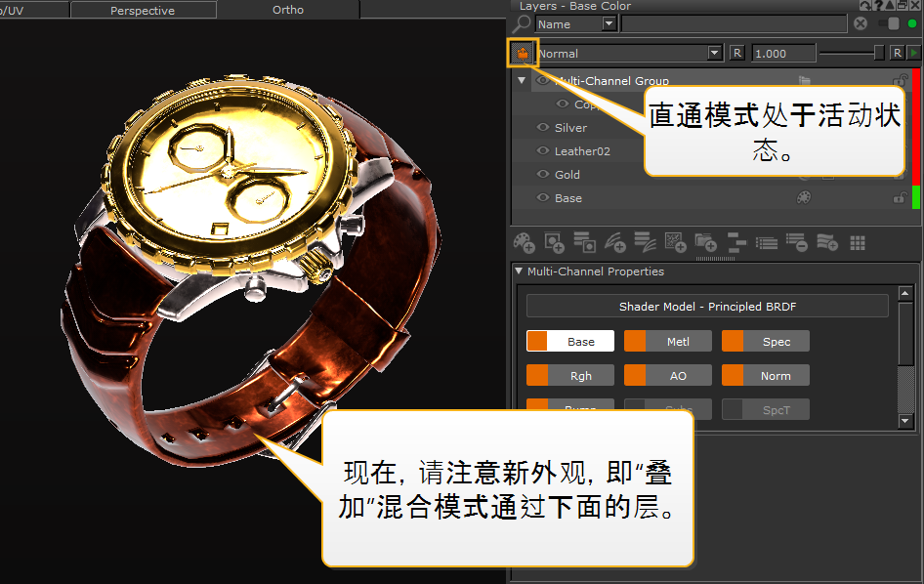Viewport: 924px width, 584px height.
Task: Toggle the pass-through mode icon
Action: [523, 53]
